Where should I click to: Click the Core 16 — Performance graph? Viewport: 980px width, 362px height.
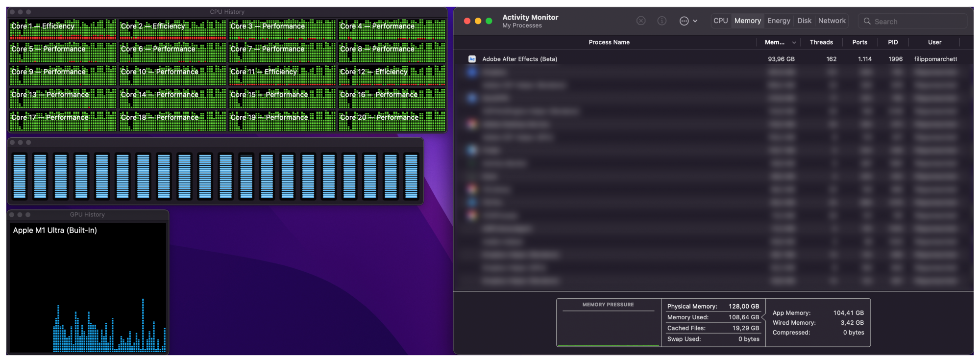point(392,98)
